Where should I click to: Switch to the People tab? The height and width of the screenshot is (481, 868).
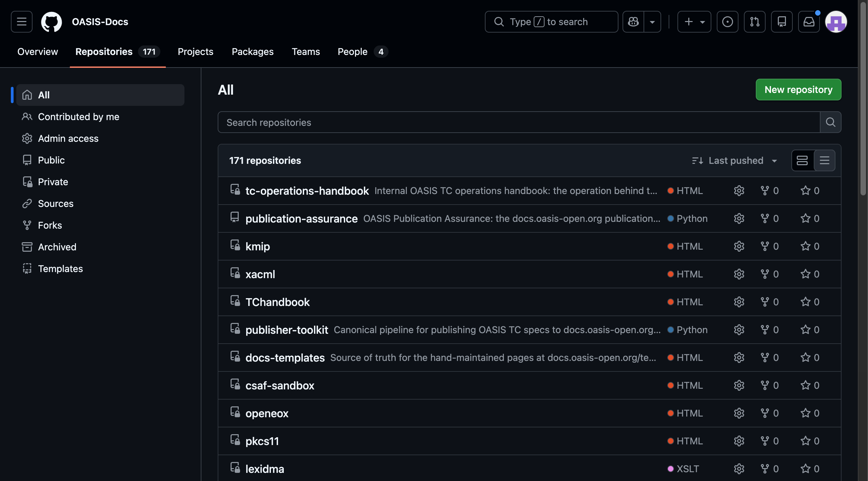(363, 52)
